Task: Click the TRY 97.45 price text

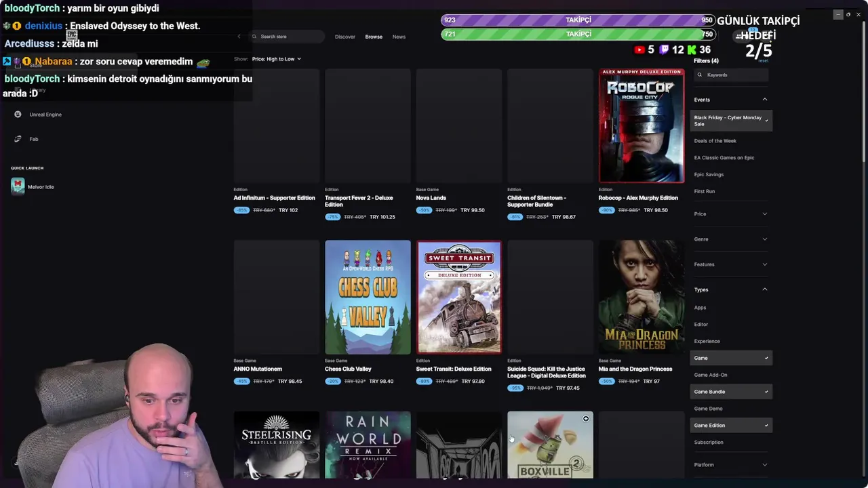Action: tap(568, 388)
